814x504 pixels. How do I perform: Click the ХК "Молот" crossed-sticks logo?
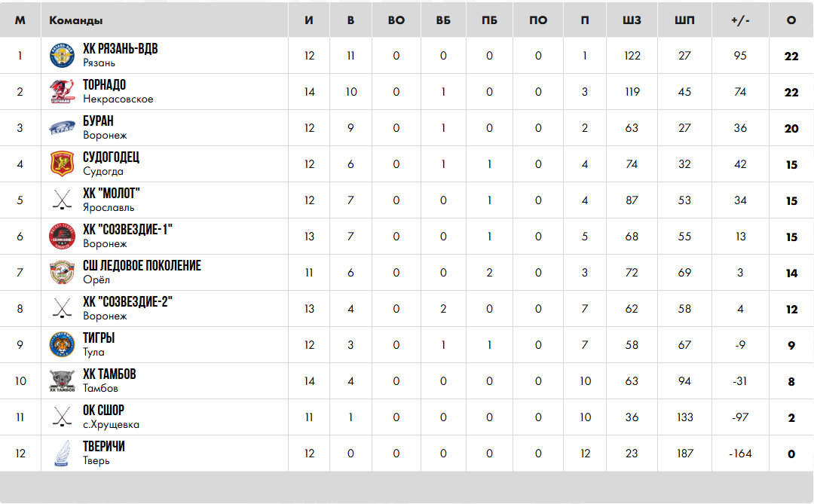click(62, 200)
